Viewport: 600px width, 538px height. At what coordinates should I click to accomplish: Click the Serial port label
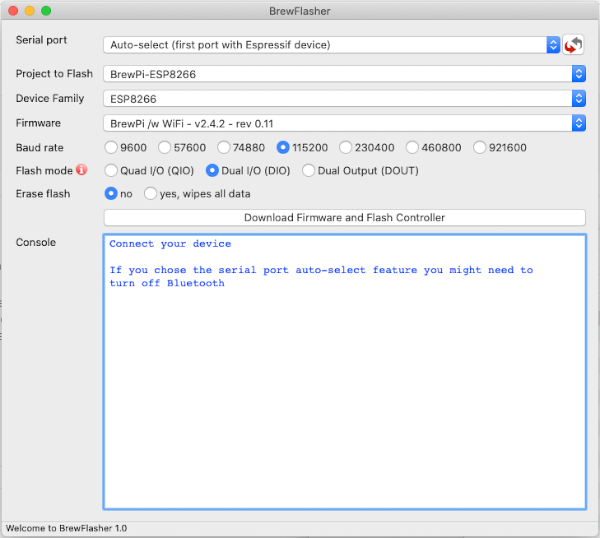coord(41,40)
